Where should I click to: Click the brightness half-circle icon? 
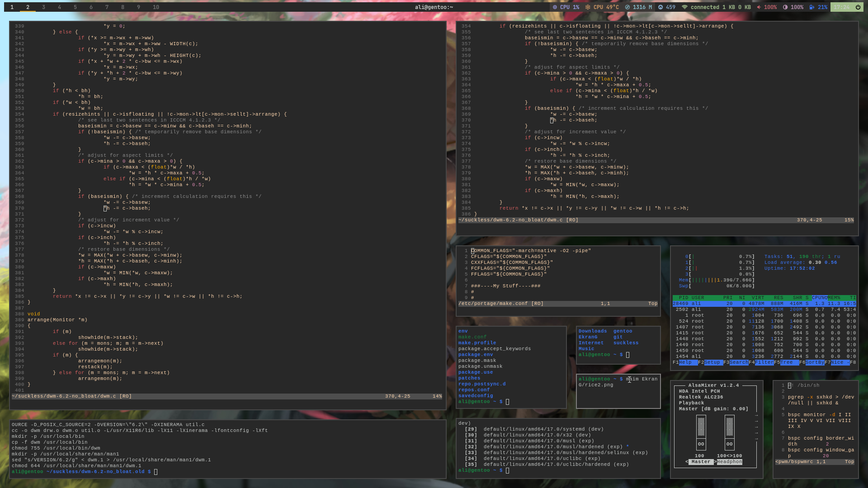coord(785,7)
